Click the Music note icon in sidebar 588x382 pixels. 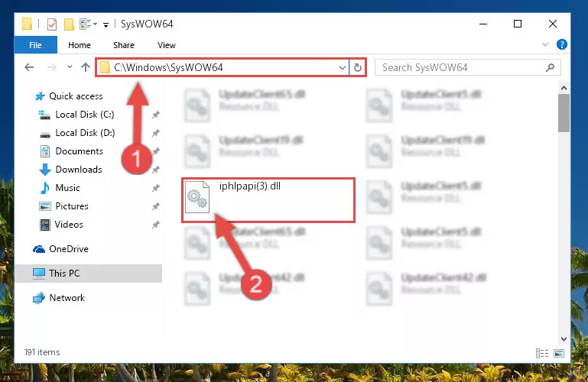pos(45,188)
